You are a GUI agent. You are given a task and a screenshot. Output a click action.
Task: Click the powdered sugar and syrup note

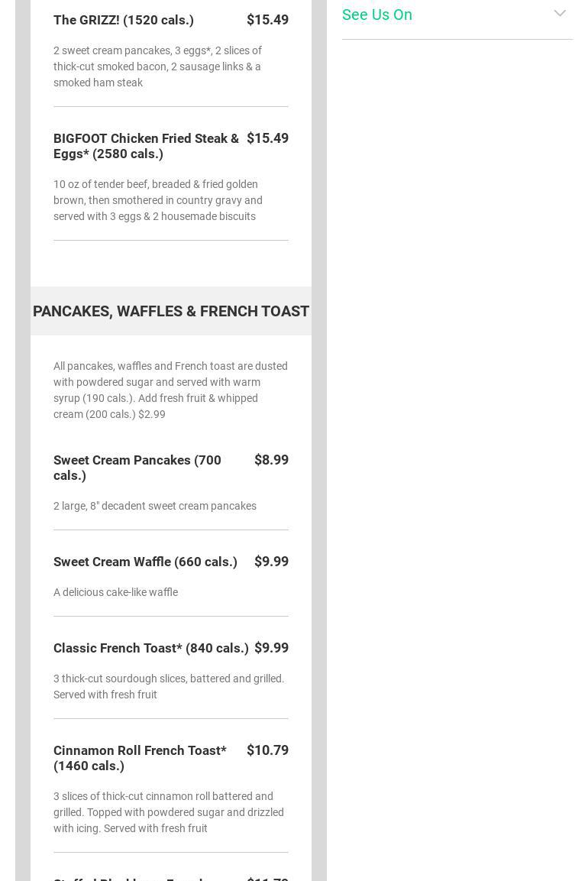pyautogui.click(x=170, y=390)
